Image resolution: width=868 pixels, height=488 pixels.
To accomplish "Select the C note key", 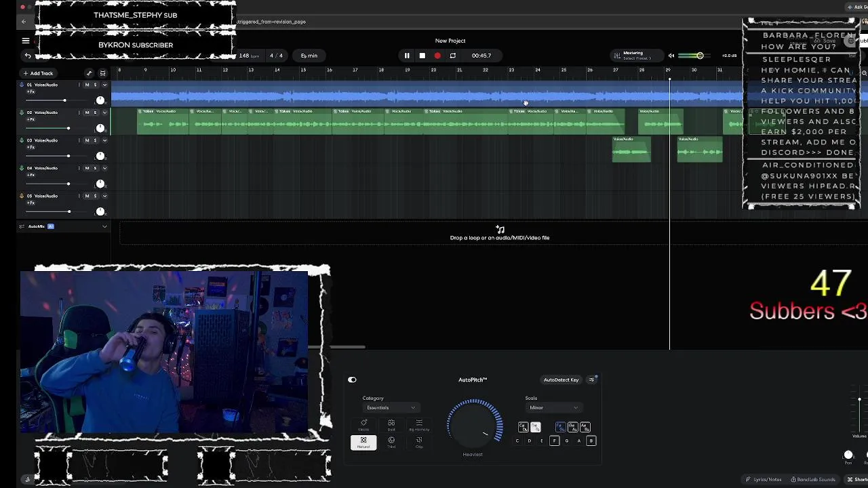I will point(517,441).
